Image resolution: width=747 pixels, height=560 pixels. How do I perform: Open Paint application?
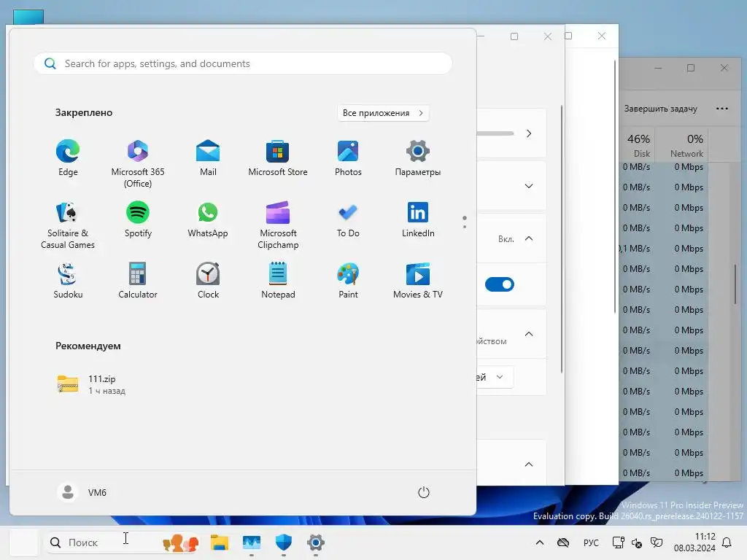(x=348, y=281)
